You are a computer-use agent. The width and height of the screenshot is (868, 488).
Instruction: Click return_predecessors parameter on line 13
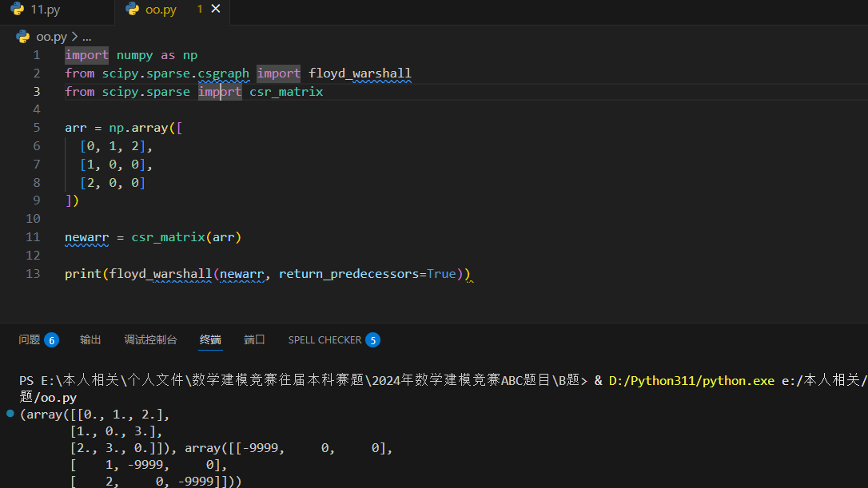348,274
